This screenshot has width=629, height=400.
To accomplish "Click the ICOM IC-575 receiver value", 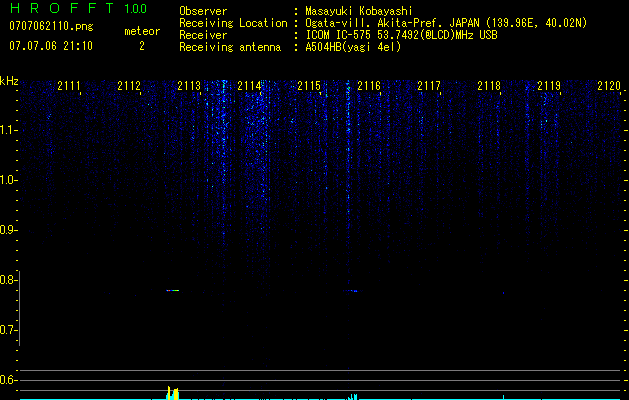I will pyautogui.click(x=401, y=35).
